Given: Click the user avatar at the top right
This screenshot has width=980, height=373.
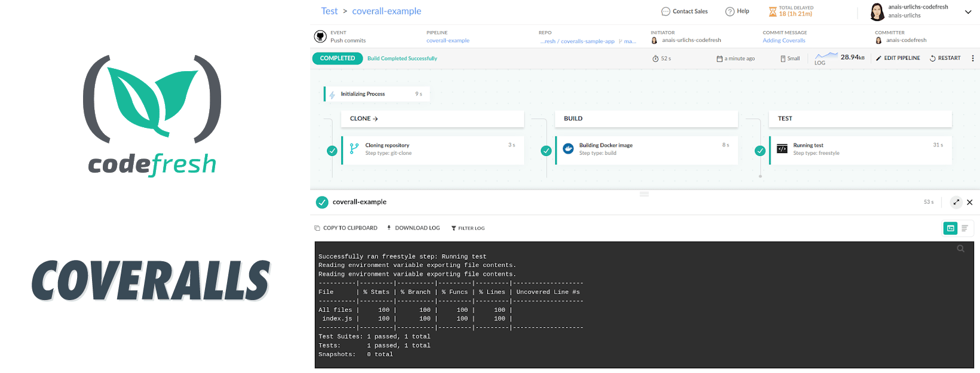Looking at the screenshot, I should pyautogui.click(x=877, y=11).
